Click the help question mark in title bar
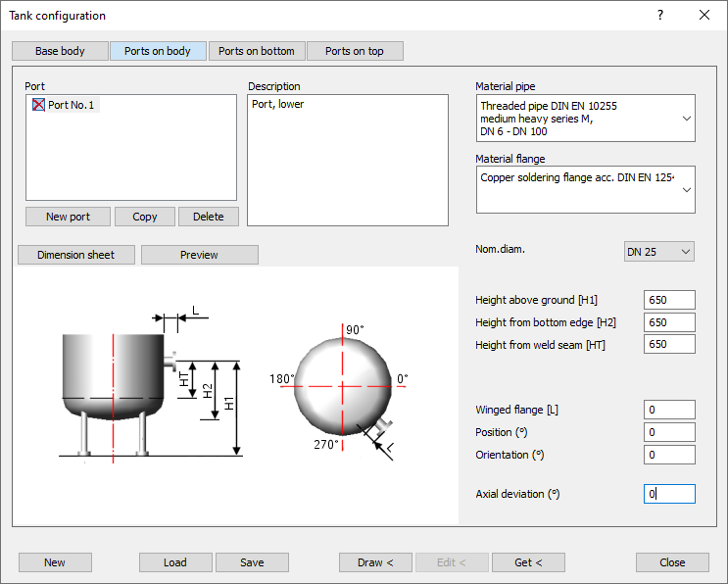 pos(660,16)
